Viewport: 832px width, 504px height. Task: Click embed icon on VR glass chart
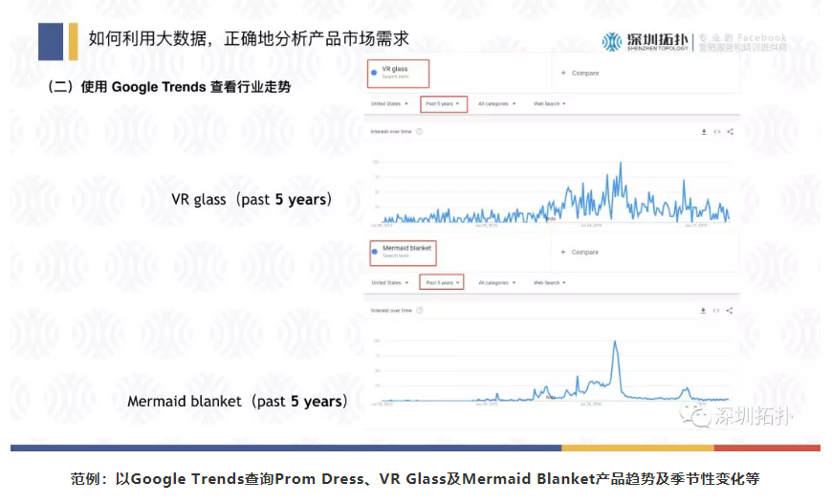point(716,131)
